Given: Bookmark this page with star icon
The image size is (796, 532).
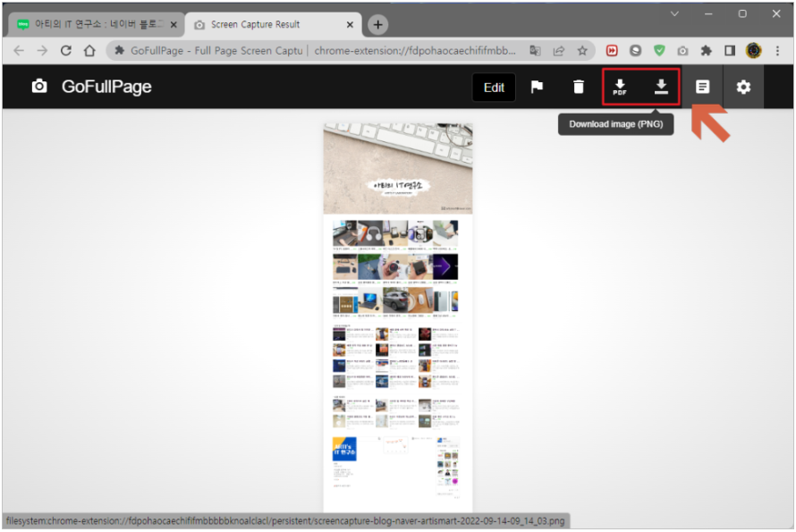Looking at the screenshot, I should click(582, 51).
